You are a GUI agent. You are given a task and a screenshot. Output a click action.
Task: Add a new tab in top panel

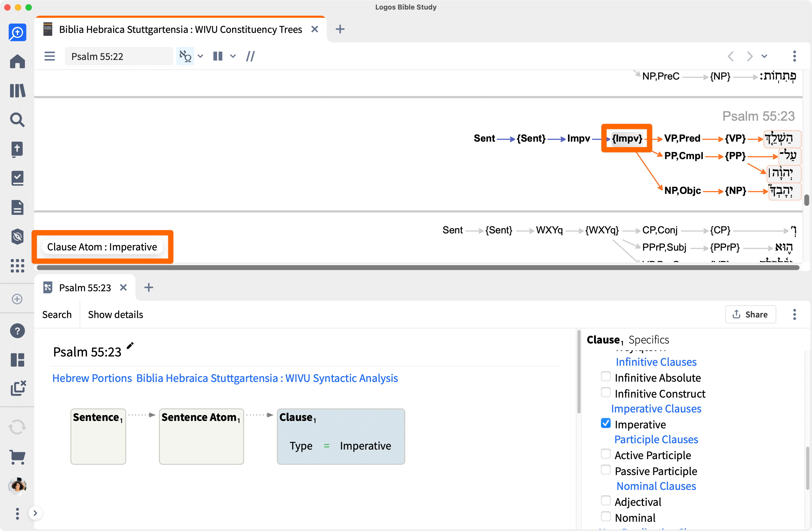coord(340,29)
